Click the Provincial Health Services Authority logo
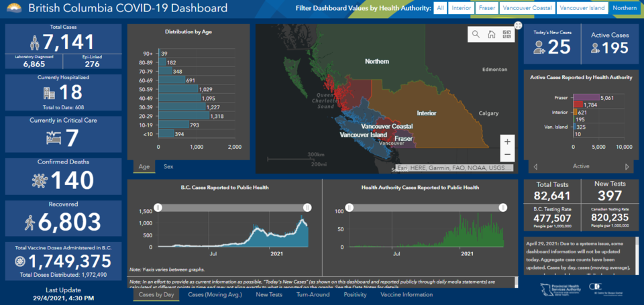 coord(561,290)
